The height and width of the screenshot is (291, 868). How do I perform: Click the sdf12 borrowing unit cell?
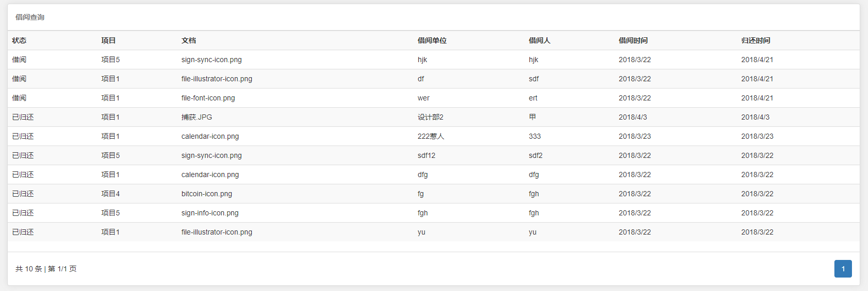coord(426,155)
